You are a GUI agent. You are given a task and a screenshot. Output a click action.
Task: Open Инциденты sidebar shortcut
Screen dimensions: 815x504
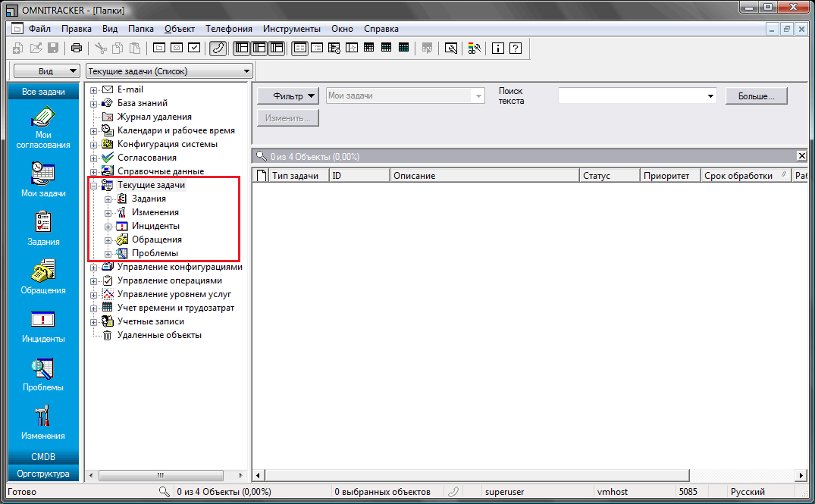click(x=43, y=326)
